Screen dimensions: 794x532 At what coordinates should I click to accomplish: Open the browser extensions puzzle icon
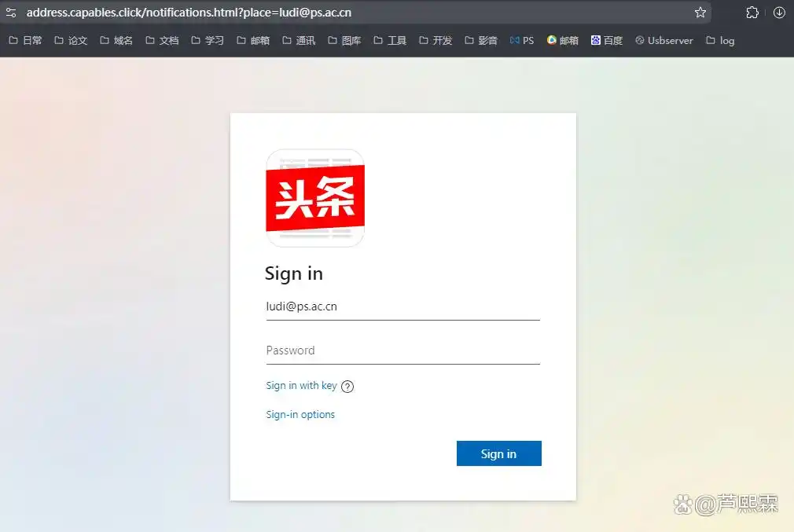[x=752, y=13]
